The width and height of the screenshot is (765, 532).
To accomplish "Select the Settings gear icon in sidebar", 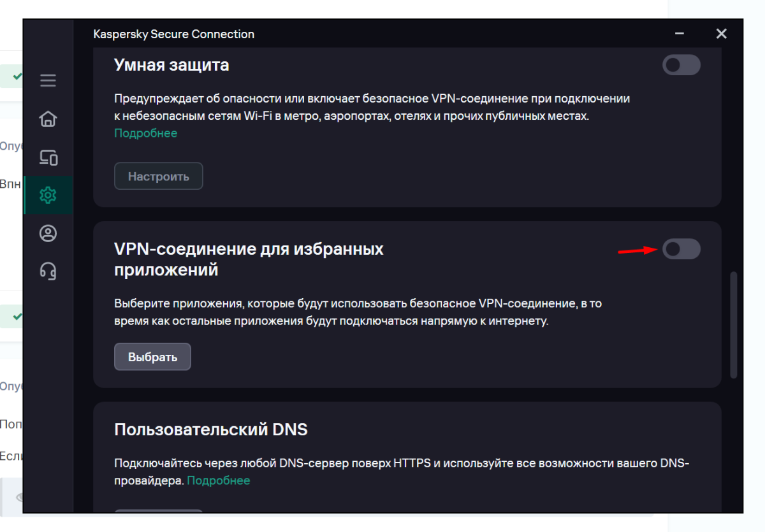I will pyautogui.click(x=48, y=195).
